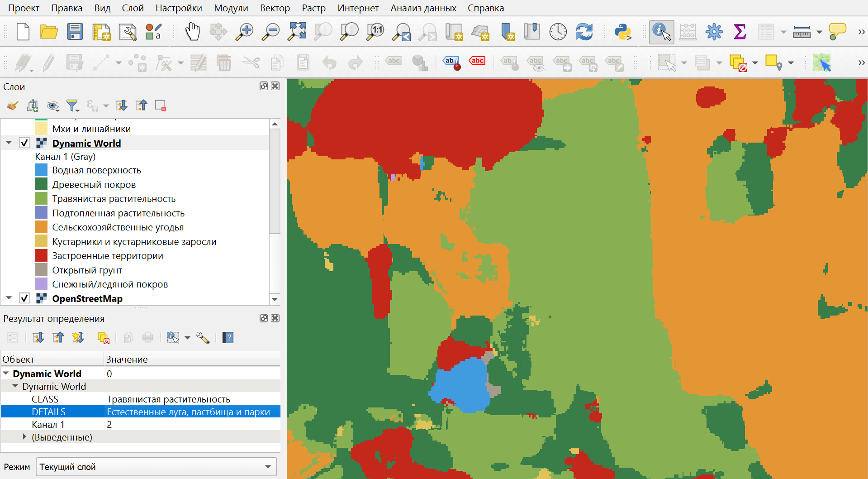Open the Проект menu
The image size is (868, 479).
24,8
